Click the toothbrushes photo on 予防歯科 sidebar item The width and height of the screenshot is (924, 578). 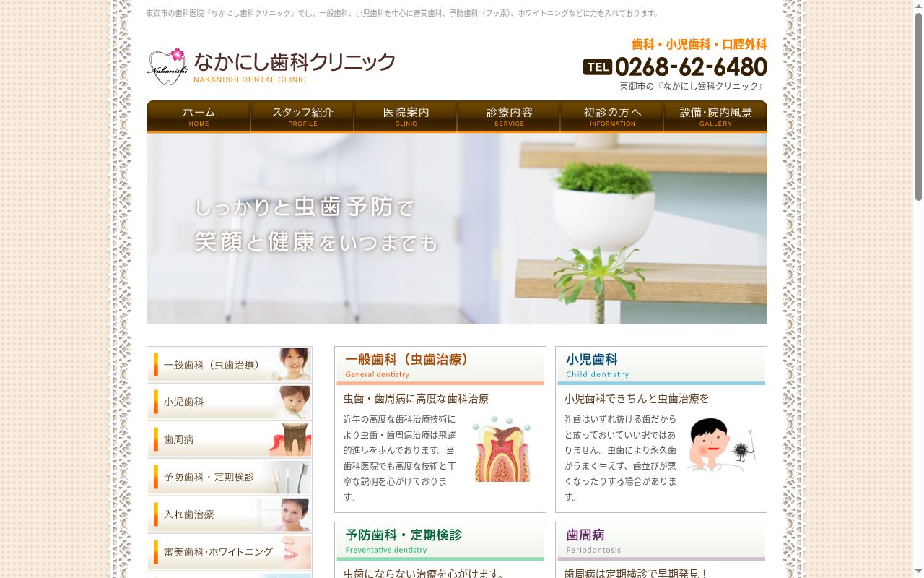292,477
